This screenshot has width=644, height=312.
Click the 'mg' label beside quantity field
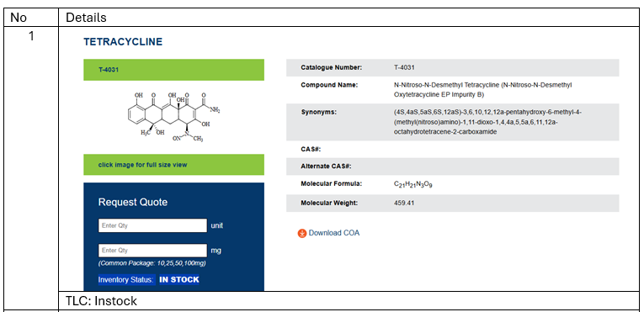[x=216, y=251]
